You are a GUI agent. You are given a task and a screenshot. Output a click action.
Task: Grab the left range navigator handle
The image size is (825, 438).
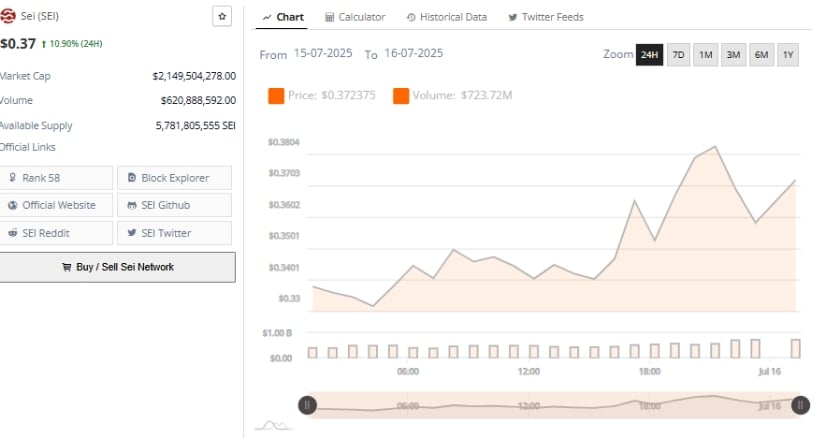[307, 405]
